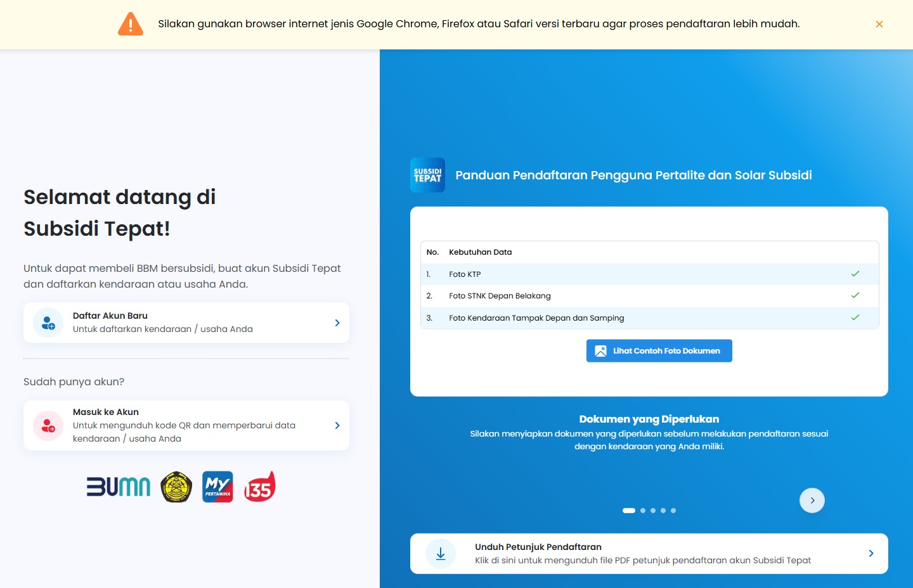Open the Daftar Akun Baru card chevron
This screenshot has width=913, height=588.
pos(337,323)
